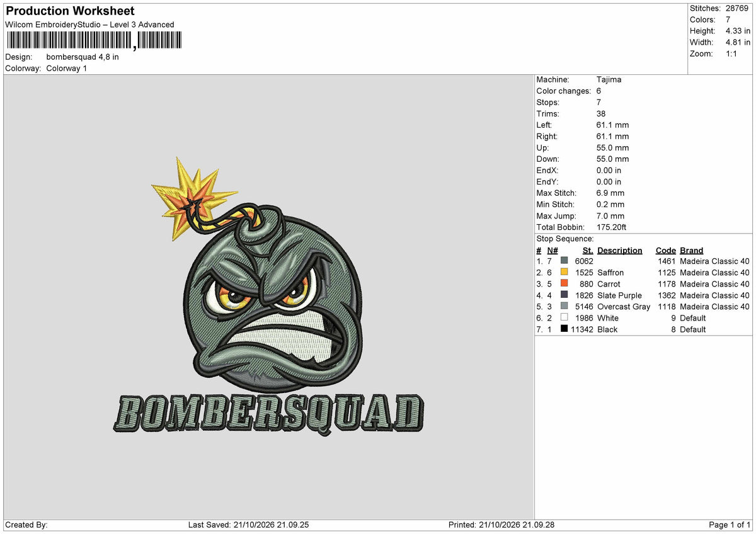Click 'Madeira Classic 40' in the Carrot row
Image resolution: width=756 pixels, height=534 pixels.
click(715, 283)
